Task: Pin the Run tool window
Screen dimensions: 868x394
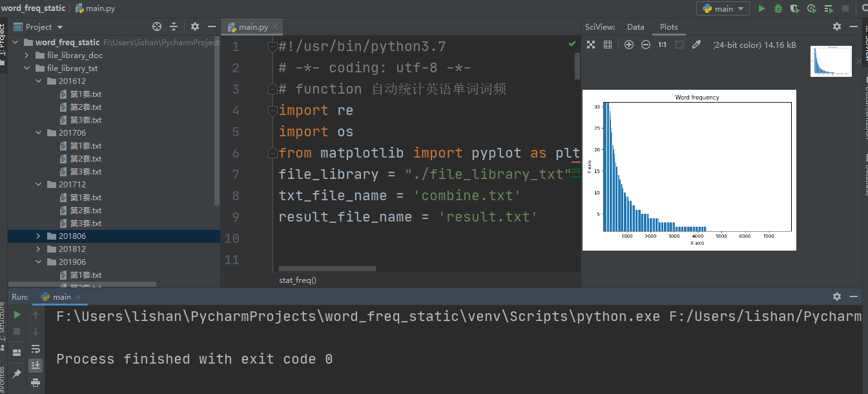Action: click(16, 373)
